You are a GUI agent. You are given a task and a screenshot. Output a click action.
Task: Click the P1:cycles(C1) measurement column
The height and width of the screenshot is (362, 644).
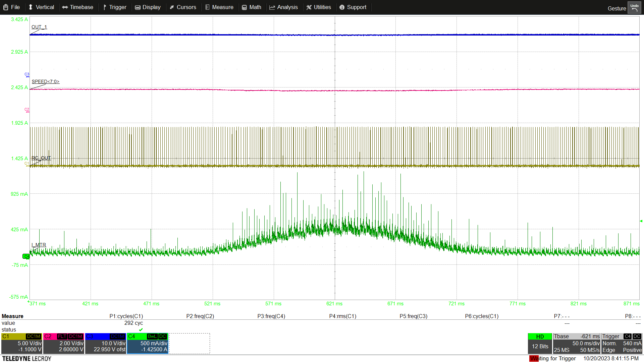[x=126, y=316]
